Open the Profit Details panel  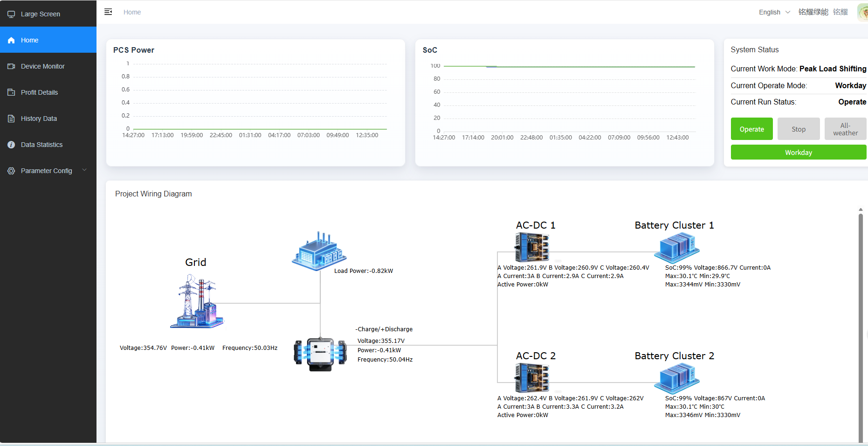39,92
